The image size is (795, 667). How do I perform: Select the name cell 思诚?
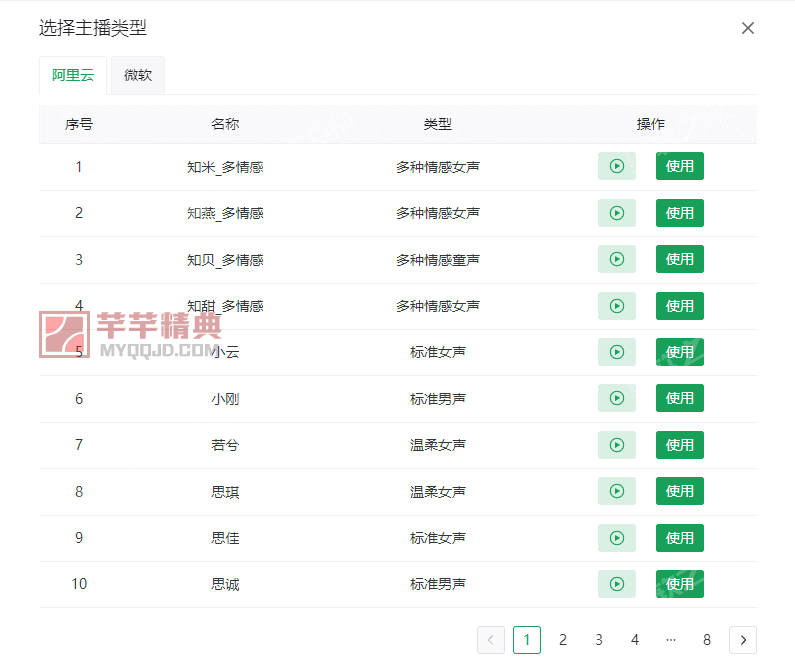coord(225,584)
